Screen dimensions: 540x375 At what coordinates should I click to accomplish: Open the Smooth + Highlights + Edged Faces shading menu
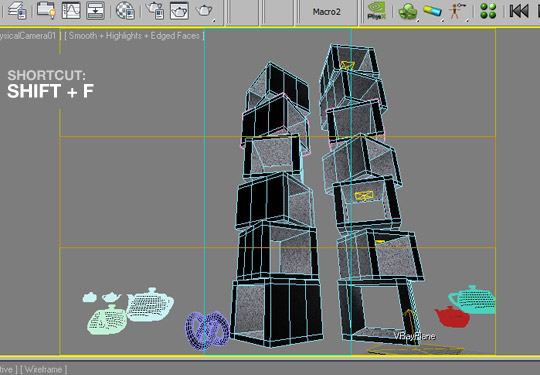tap(134, 36)
